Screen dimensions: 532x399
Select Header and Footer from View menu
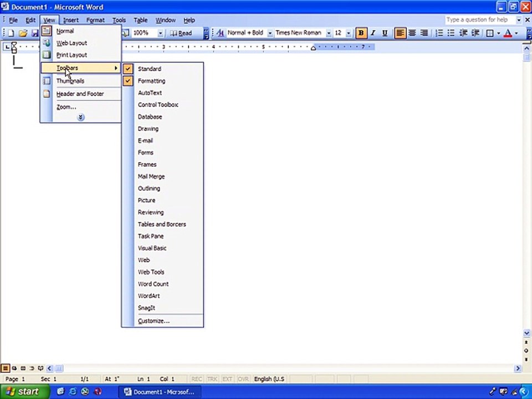[81, 94]
